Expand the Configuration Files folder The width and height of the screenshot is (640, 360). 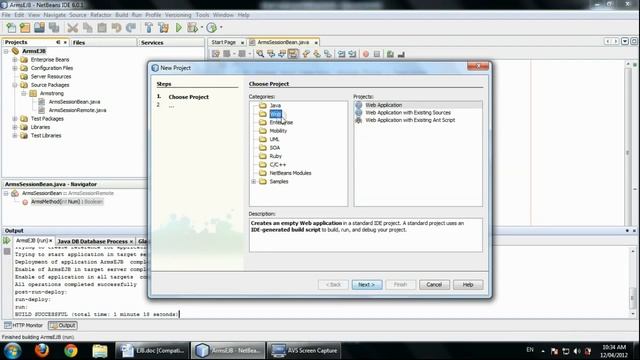tap(15, 68)
